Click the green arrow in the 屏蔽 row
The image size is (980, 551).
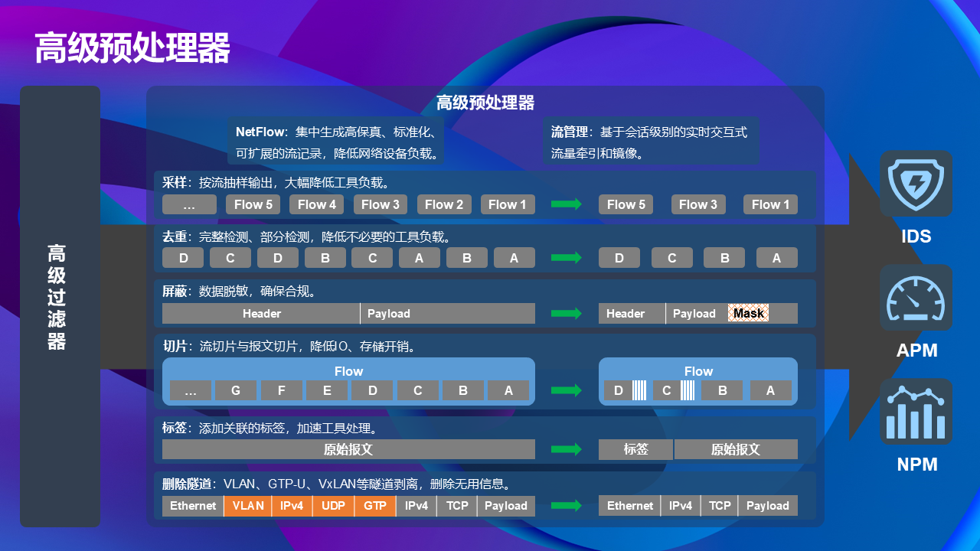tap(567, 314)
